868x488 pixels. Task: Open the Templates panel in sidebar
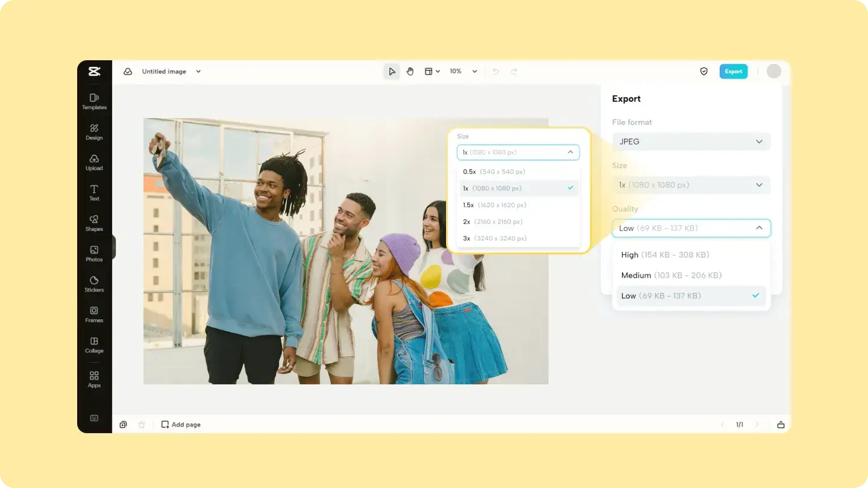click(94, 101)
